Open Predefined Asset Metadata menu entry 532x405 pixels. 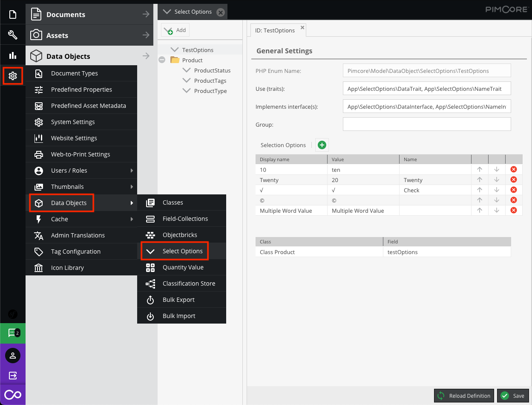tap(81, 106)
